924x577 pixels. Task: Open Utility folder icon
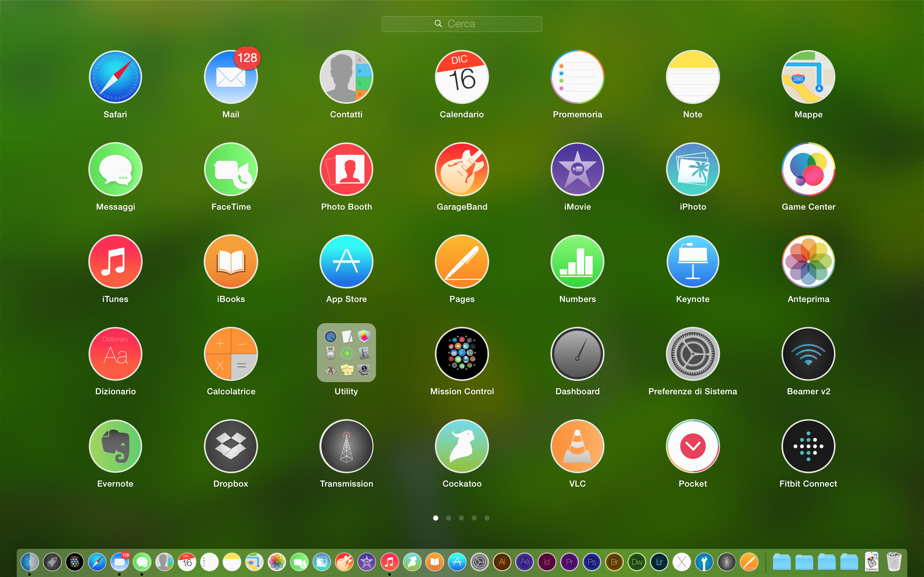[x=346, y=354]
